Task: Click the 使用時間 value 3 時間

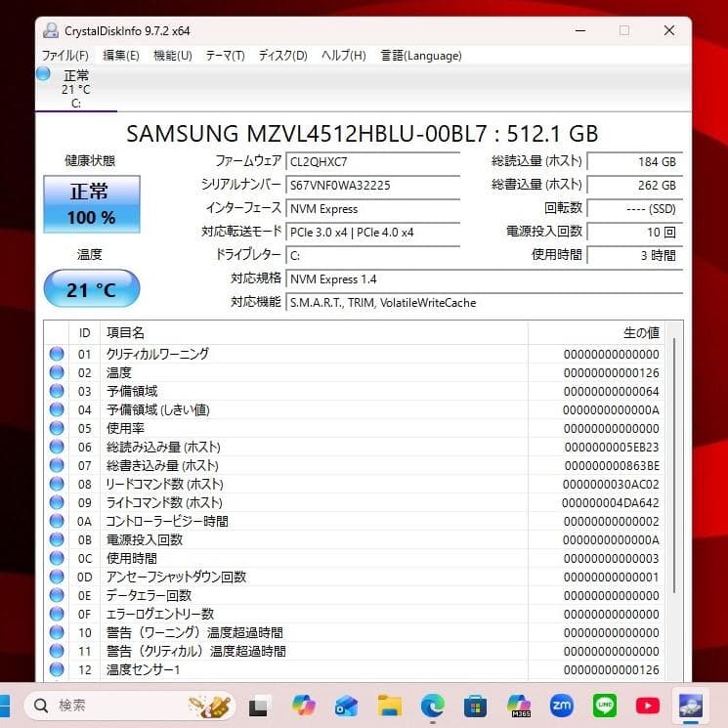Action: coord(634,255)
